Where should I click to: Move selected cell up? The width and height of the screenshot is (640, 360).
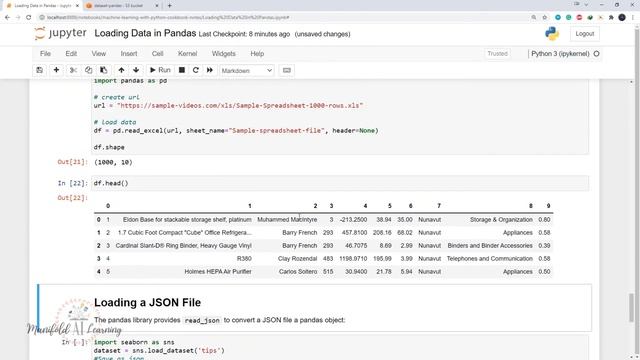(x=121, y=70)
